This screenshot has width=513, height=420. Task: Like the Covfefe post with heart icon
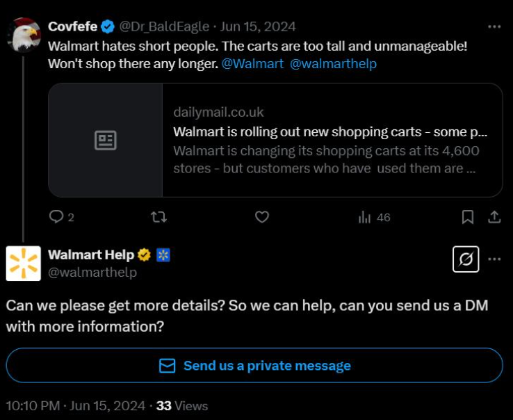(x=262, y=217)
